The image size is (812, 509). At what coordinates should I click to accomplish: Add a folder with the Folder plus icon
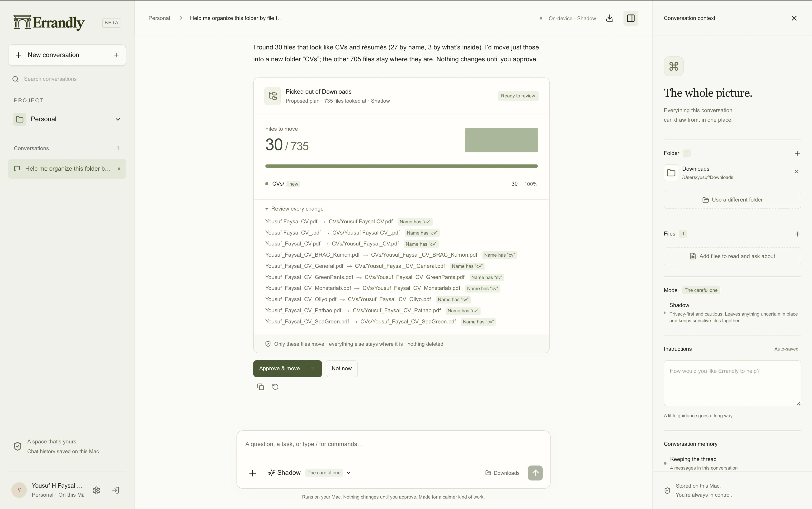coord(797,153)
